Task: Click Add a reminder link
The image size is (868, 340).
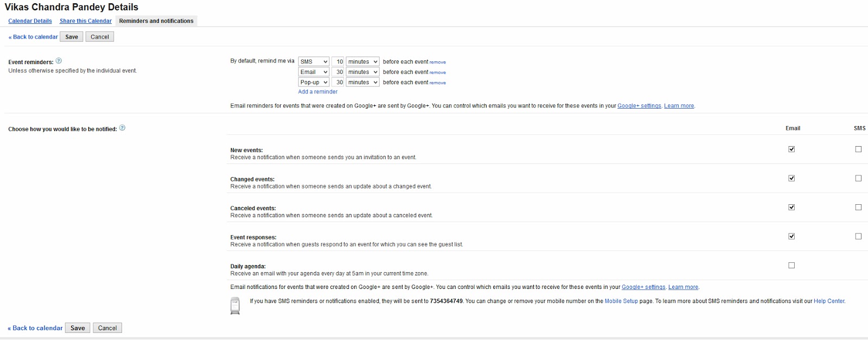Action: point(317,92)
